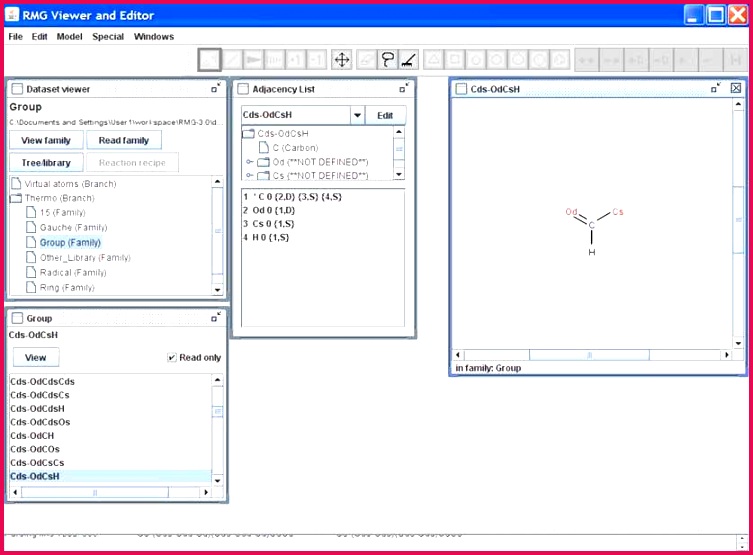Click the Tree/library button
This screenshot has width=753, height=555.
point(46,163)
